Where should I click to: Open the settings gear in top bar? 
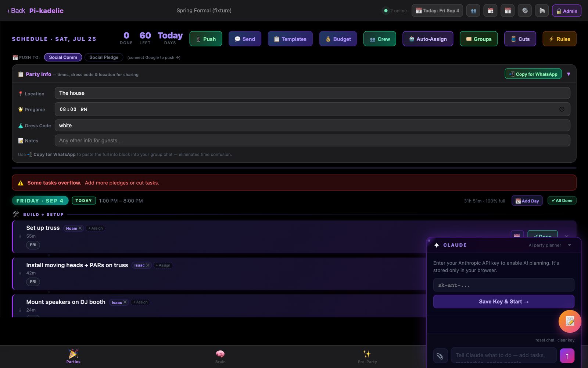click(525, 11)
